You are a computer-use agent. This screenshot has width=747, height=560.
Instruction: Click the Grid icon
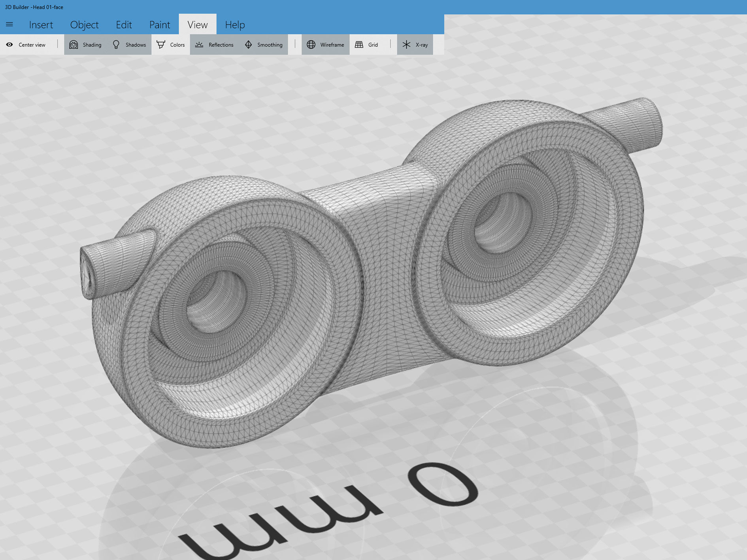(x=359, y=45)
